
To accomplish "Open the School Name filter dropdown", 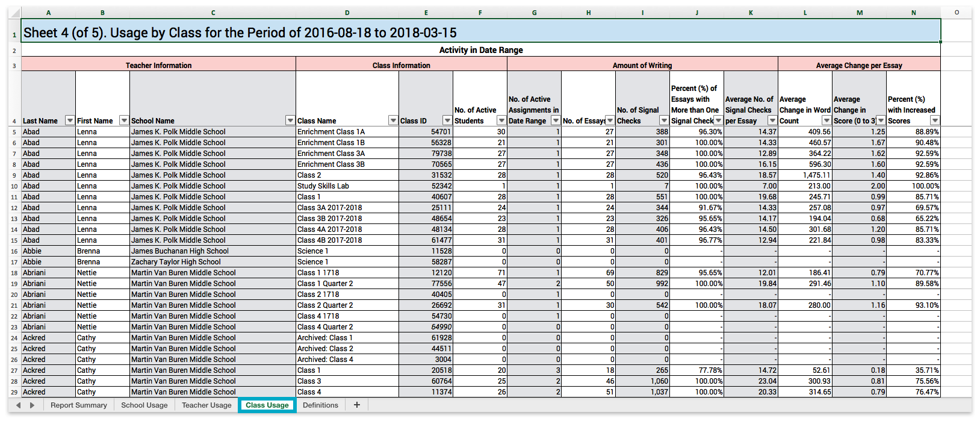I will click(x=290, y=120).
